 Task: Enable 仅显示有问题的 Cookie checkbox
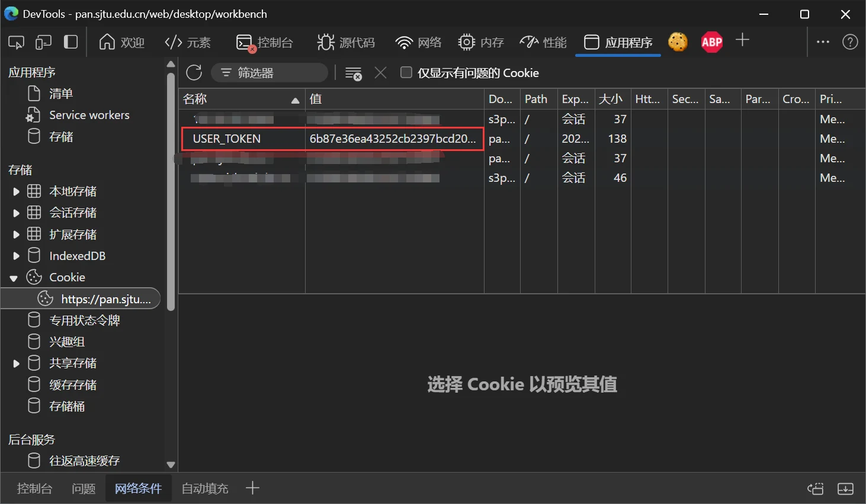pyautogui.click(x=406, y=72)
